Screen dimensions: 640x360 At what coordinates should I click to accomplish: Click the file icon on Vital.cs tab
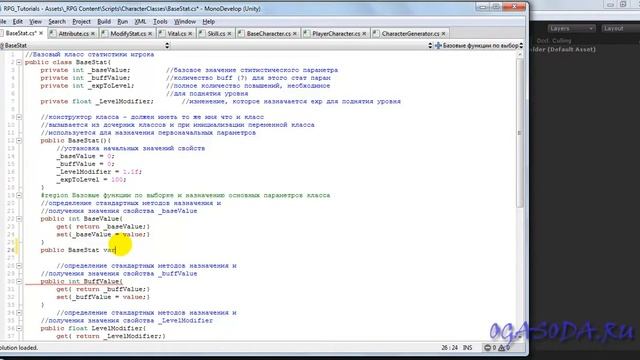point(162,33)
